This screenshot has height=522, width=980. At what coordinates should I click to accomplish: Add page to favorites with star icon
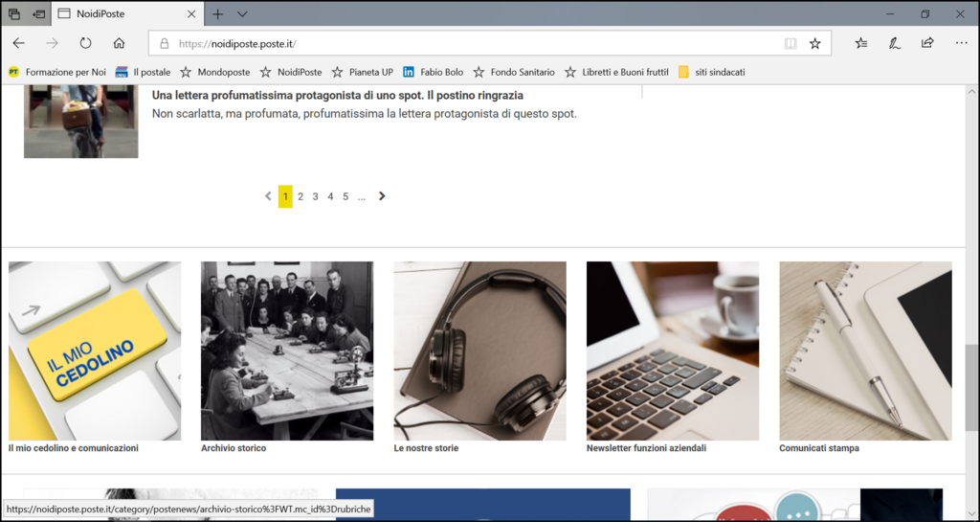815,43
